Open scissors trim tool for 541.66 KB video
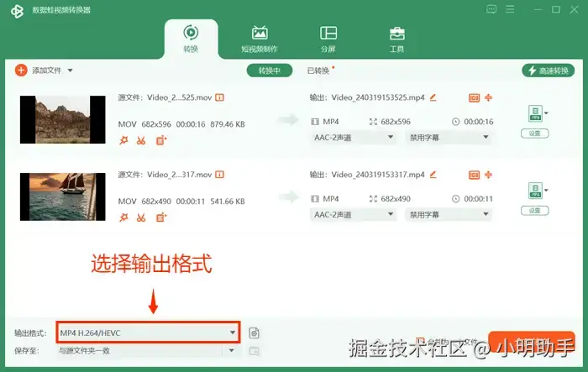The width and height of the screenshot is (588, 372). [x=141, y=217]
